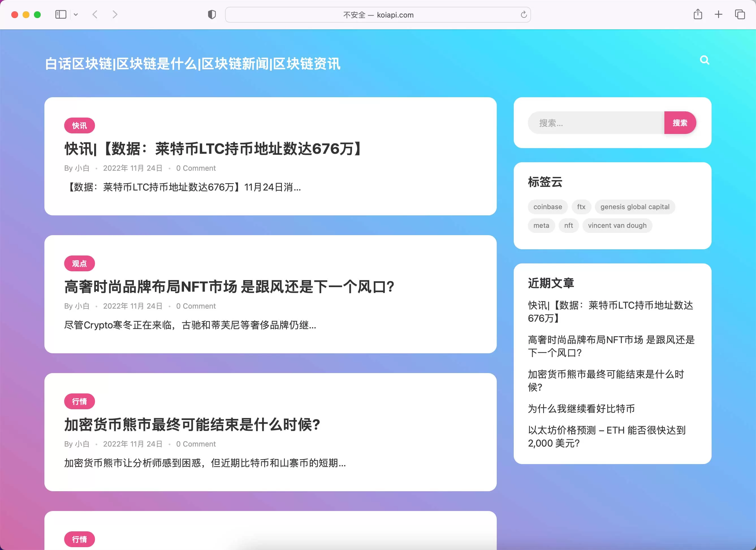Show the tab overview icon

pos(740,15)
